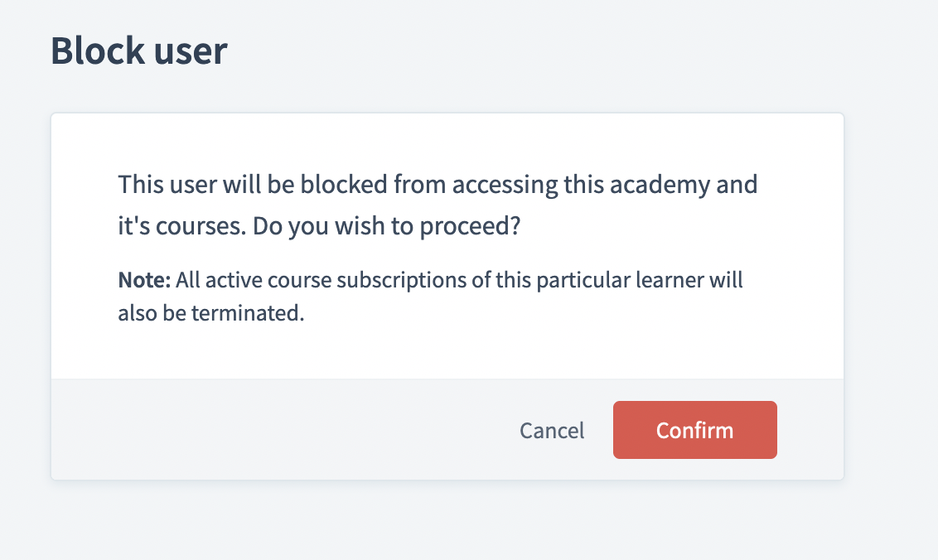The height and width of the screenshot is (560, 938).
Task: Click Confirm to terminate learner access
Action: tap(694, 430)
